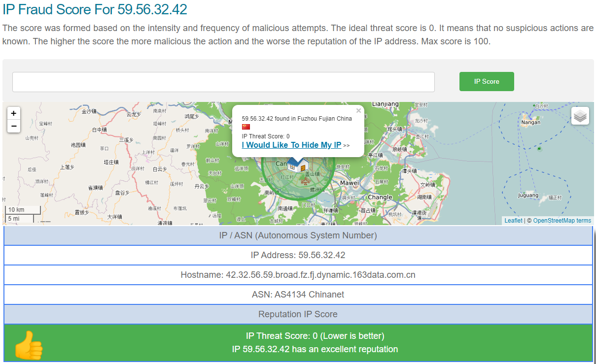This screenshot has height=364, width=596.
Task: Focus the IP address search field
Action: coord(223,82)
